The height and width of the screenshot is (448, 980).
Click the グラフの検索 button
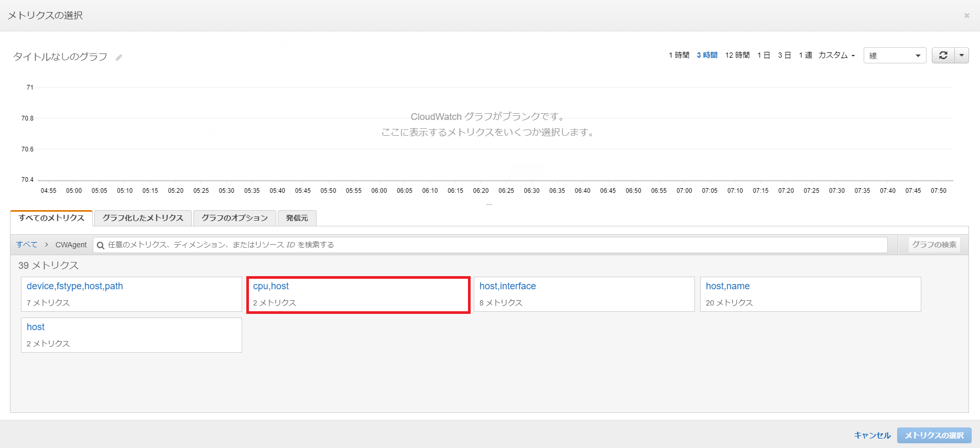(x=934, y=245)
